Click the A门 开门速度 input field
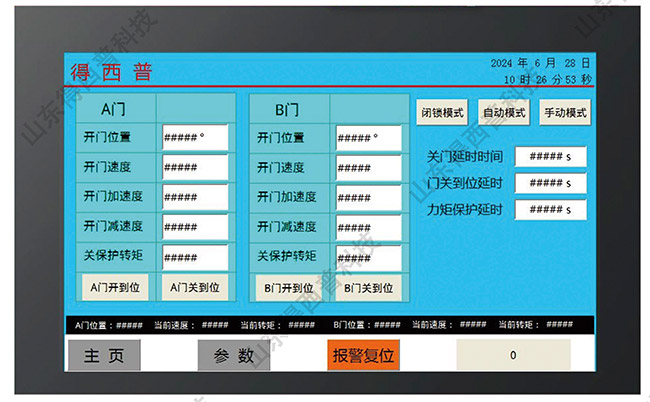 (x=195, y=168)
